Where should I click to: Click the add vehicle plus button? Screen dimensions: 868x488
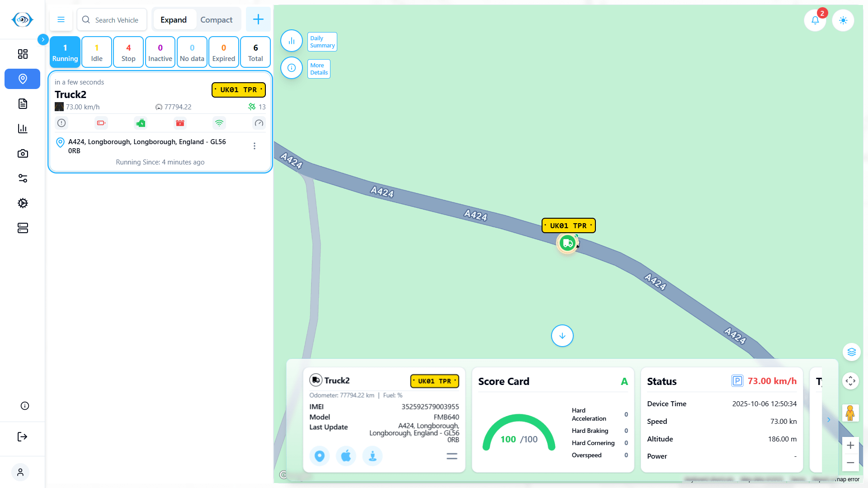(258, 19)
